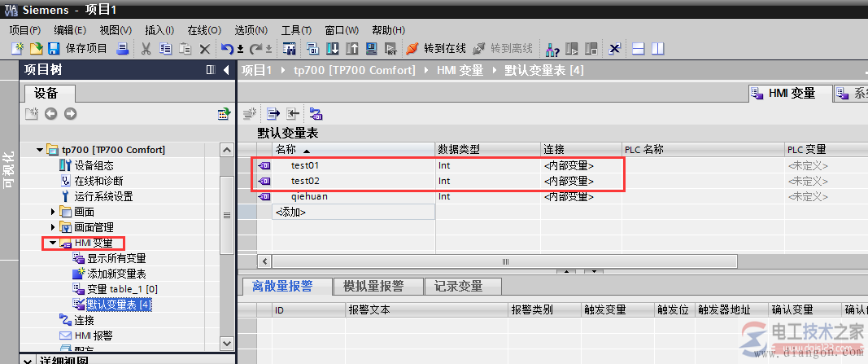Screen dimensions: 868x364
Task: Open the 项目(P) menu
Action: pyautogui.click(x=26, y=30)
